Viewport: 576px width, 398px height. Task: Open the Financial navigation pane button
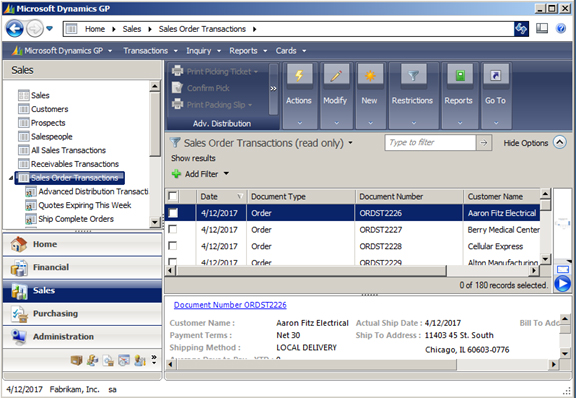coord(82,268)
